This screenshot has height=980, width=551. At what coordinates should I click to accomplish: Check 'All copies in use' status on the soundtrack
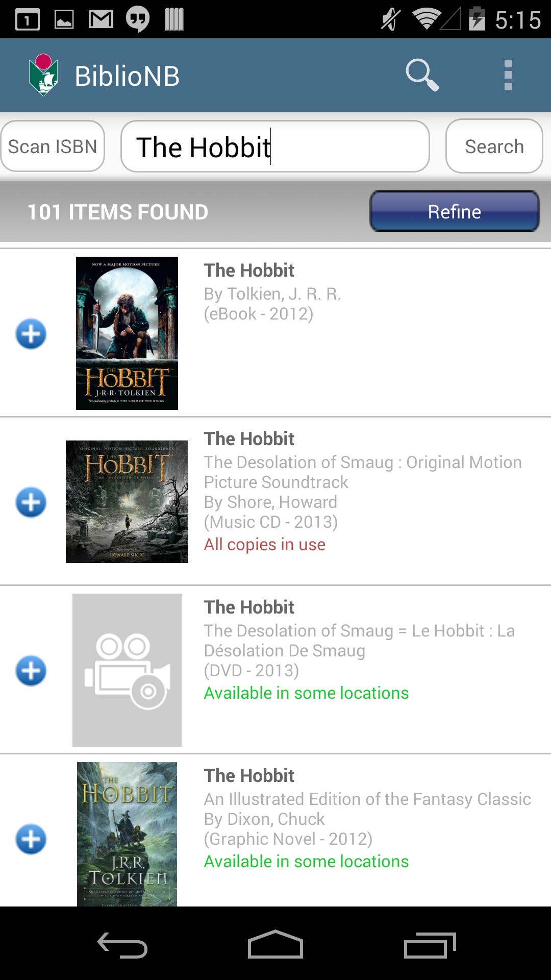[x=264, y=544]
